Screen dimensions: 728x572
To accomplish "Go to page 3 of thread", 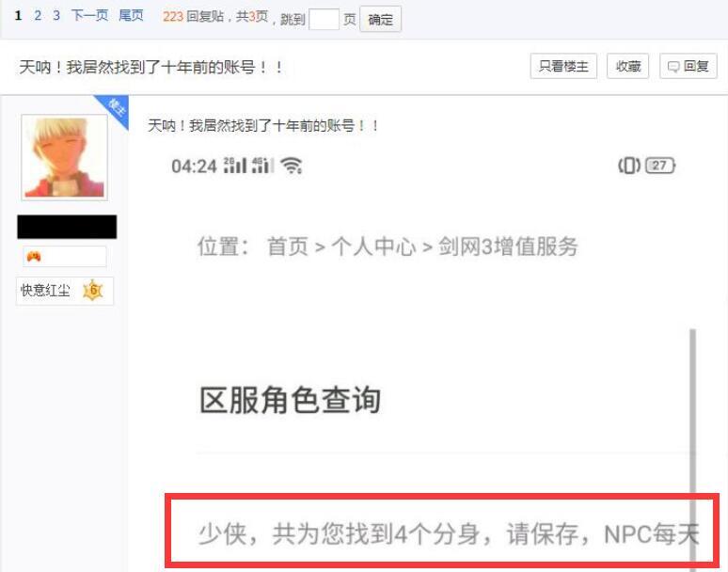I will [56, 16].
